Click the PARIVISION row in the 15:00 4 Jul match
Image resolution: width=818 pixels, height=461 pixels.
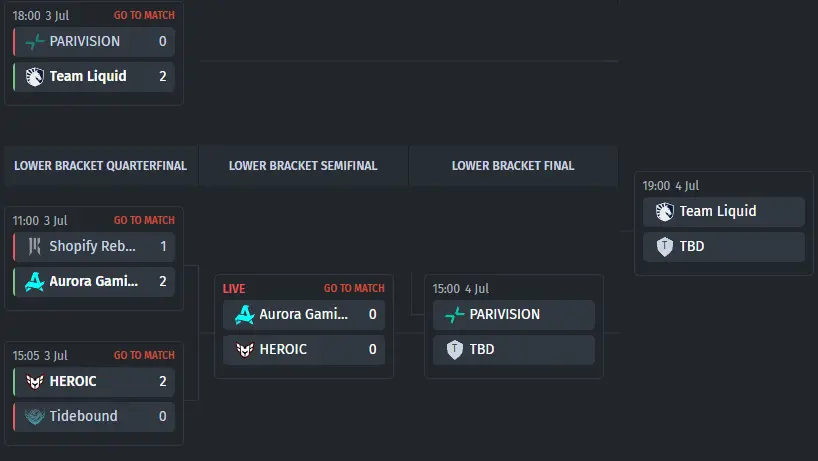[514, 314]
